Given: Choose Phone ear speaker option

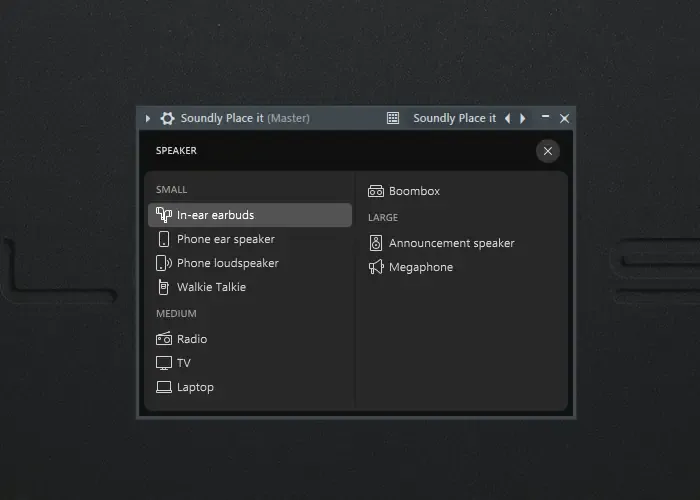Looking at the screenshot, I should click(x=250, y=239).
